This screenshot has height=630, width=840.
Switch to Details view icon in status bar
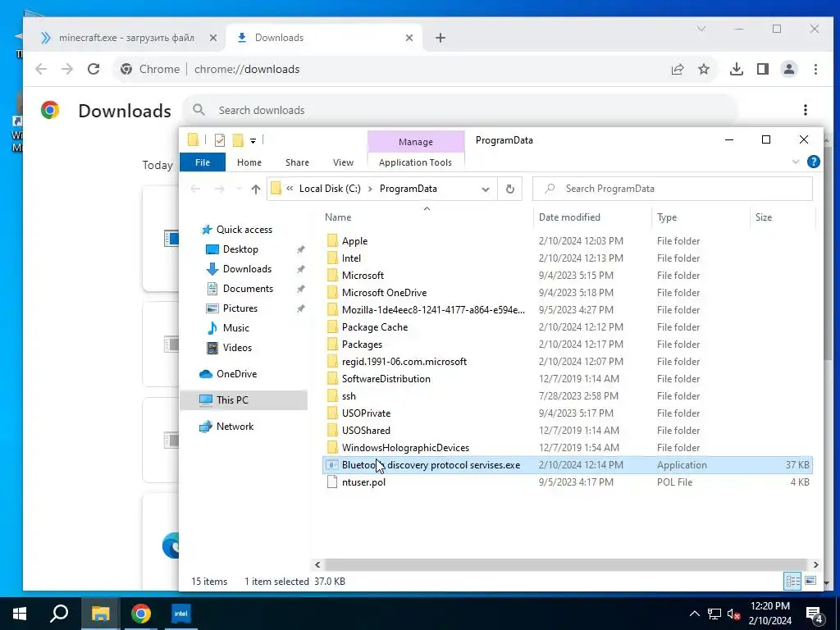coord(792,581)
